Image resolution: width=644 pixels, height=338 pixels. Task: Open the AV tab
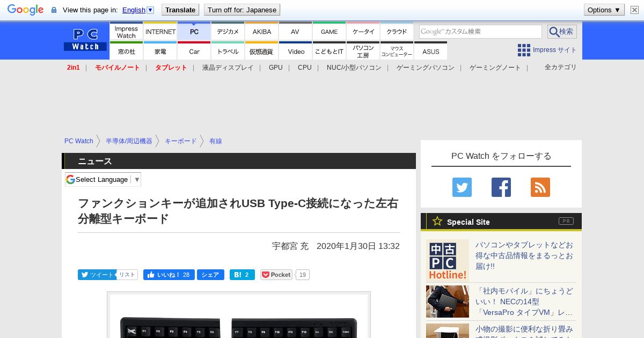click(295, 32)
